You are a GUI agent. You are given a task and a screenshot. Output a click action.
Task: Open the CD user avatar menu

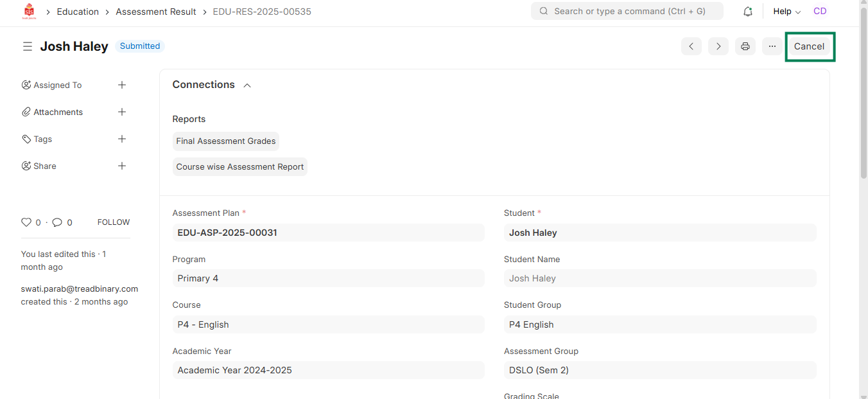(820, 11)
